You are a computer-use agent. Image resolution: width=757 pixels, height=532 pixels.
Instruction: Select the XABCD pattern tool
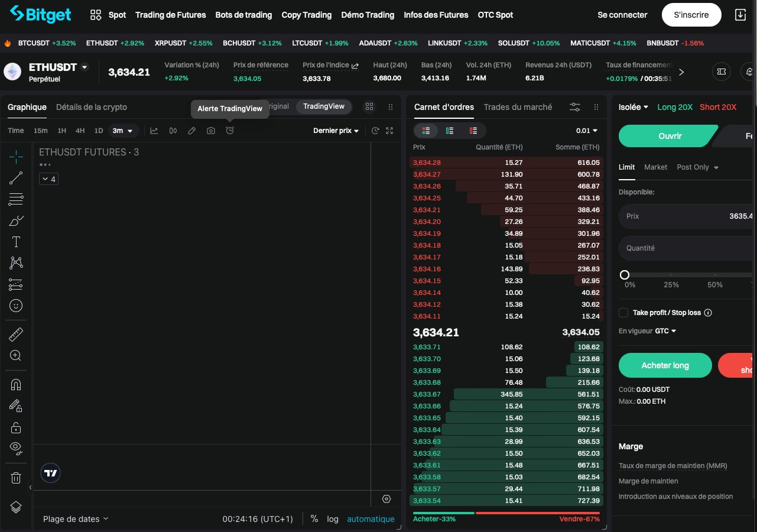(16, 263)
